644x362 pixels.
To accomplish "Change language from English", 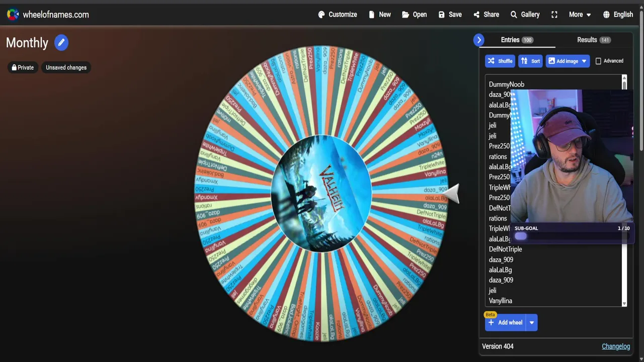I will [x=618, y=15].
